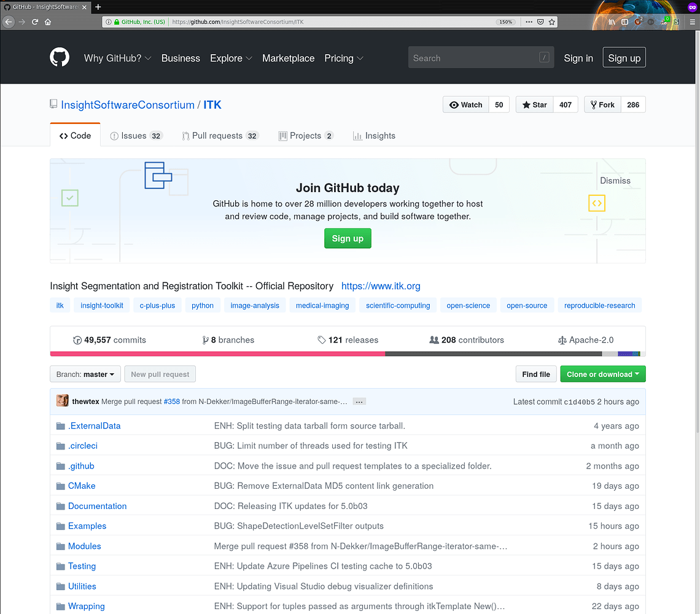Watch the ITK repository

465,104
